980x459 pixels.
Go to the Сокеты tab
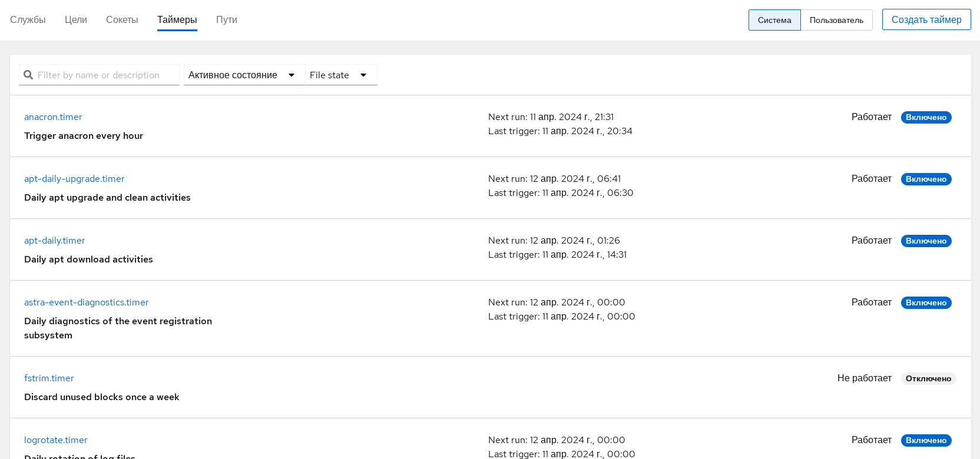coord(122,19)
